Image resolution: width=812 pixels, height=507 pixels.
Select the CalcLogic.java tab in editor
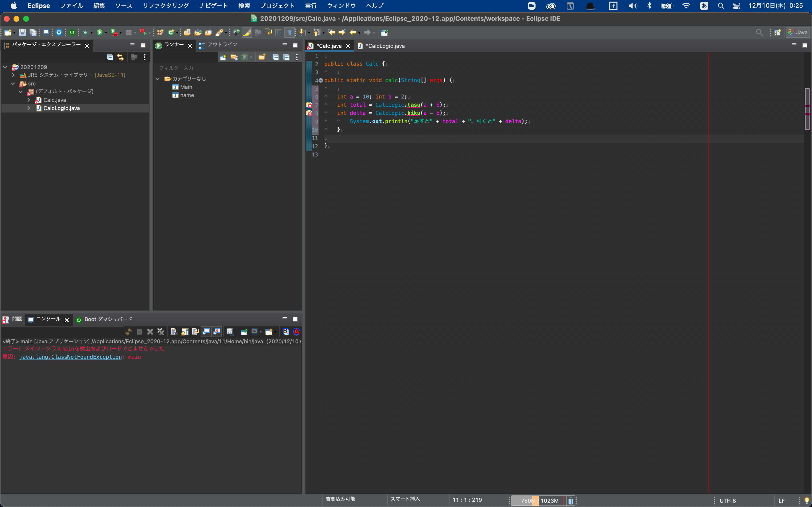click(384, 46)
